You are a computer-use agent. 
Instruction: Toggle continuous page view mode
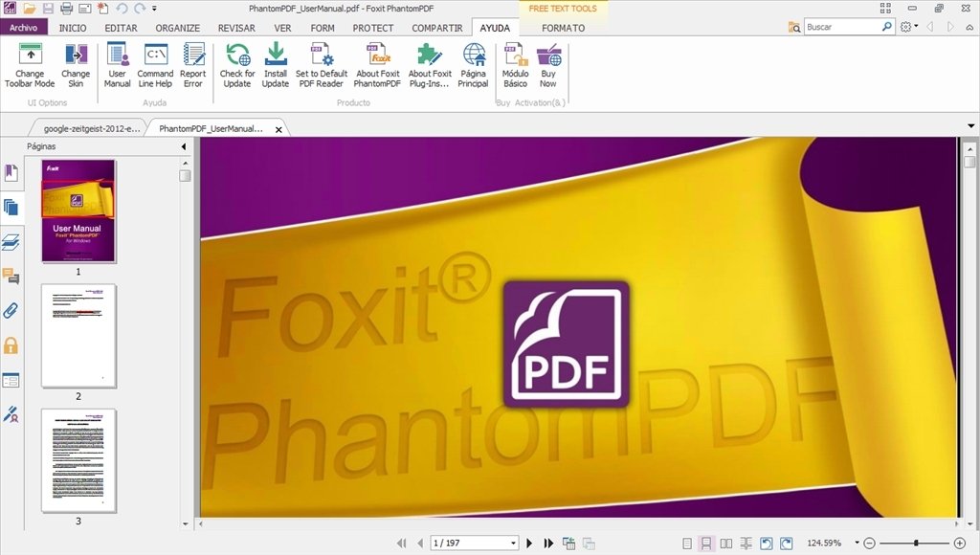point(706,544)
